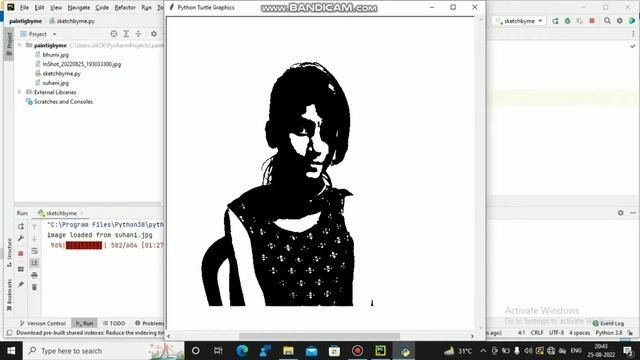Click the Down the Stack Trace arrow
This screenshot has height=360, width=640.
(34, 238)
